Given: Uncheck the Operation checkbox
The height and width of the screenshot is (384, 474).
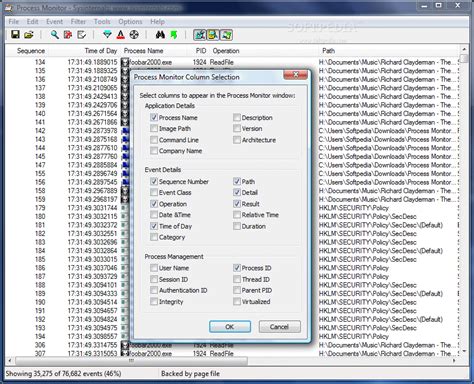Looking at the screenshot, I should point(154,204).
